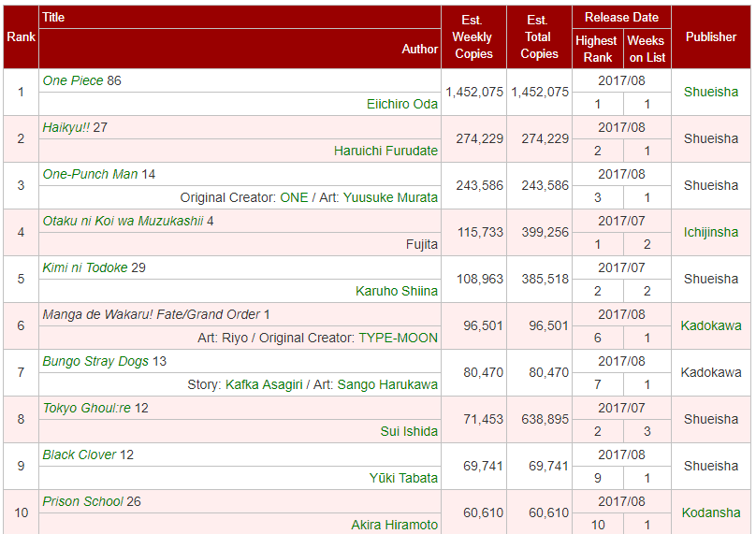This screenshot has height=534, width=756.
Task: Select Shueisha text in Black Clover row
Action: [x=711, y=466]
